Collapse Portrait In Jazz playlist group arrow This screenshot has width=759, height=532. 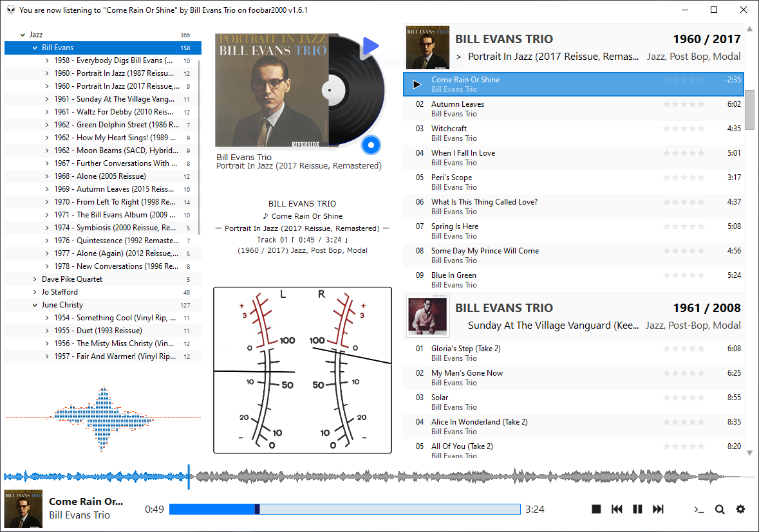click(x=458, y=57)
